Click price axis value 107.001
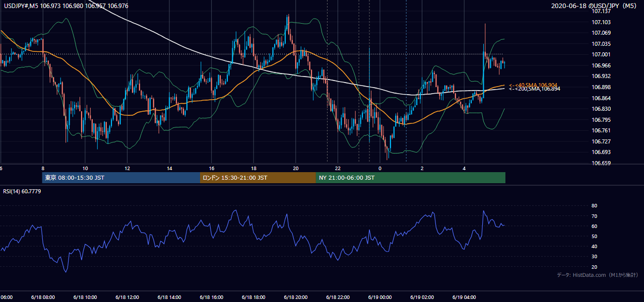The width and height of the screenshot is (644, 302). pos(601,54)
